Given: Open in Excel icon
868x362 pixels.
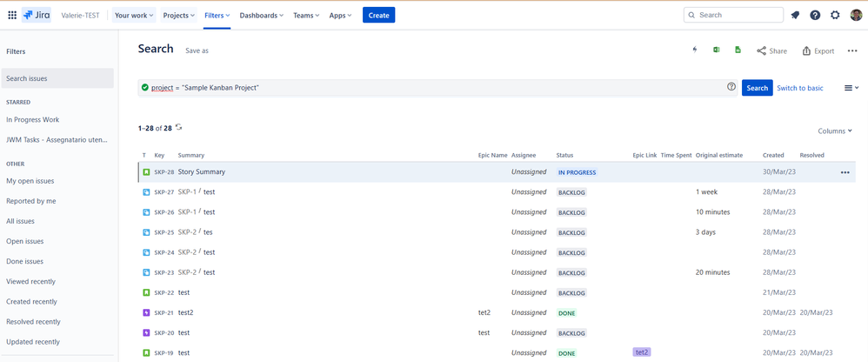Looking at the screenshot, I should [717, 50].
